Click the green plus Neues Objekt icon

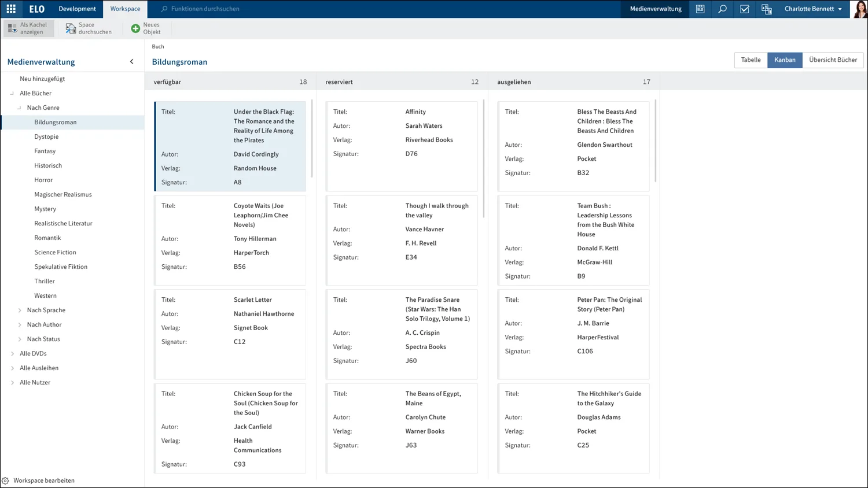coord(135,28)
